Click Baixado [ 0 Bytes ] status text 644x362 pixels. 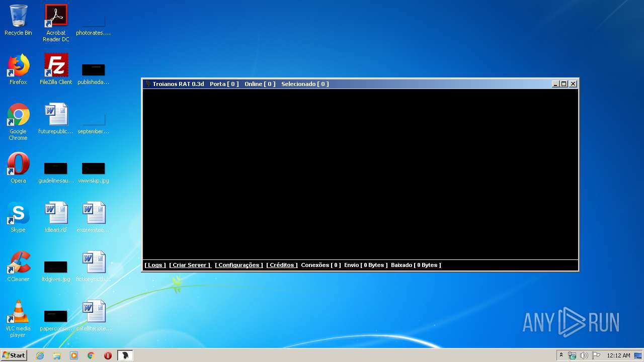[x=416, y=265]
